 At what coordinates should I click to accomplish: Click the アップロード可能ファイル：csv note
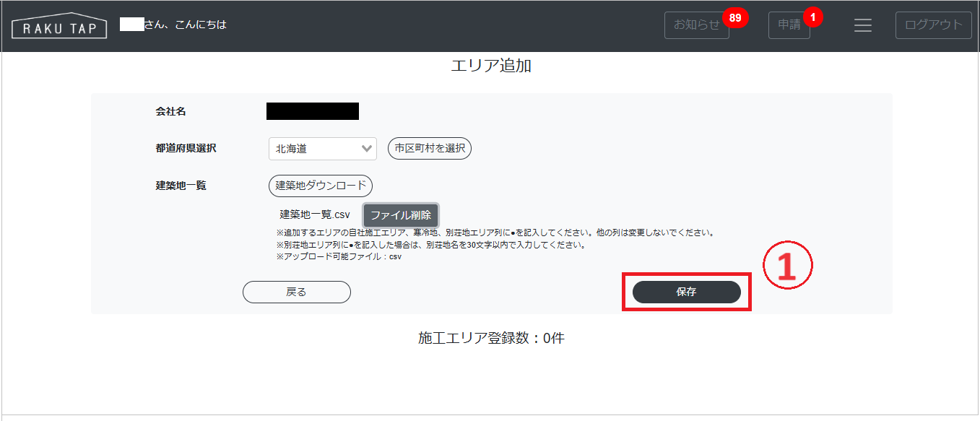(339, 256)
